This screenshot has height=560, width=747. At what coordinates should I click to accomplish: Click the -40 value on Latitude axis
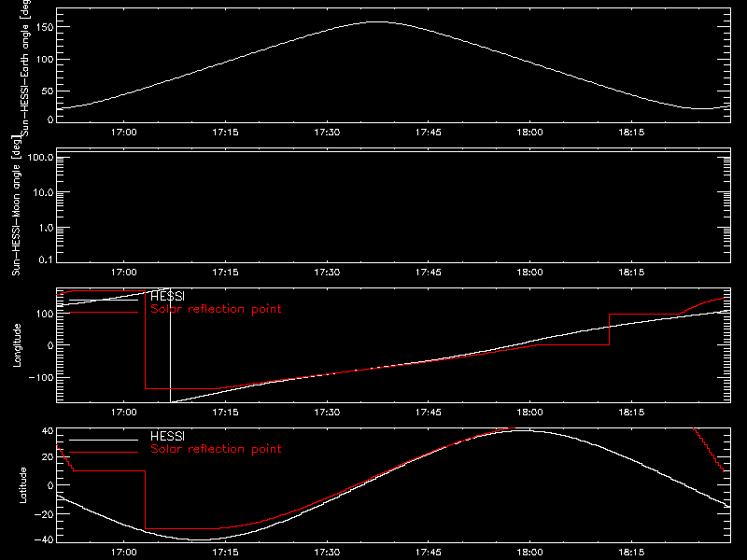pos(44,539)
